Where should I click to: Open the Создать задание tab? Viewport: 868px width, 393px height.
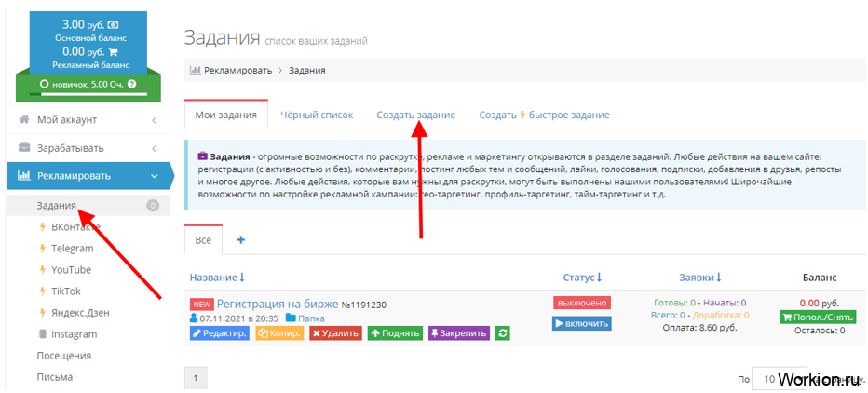415,115
